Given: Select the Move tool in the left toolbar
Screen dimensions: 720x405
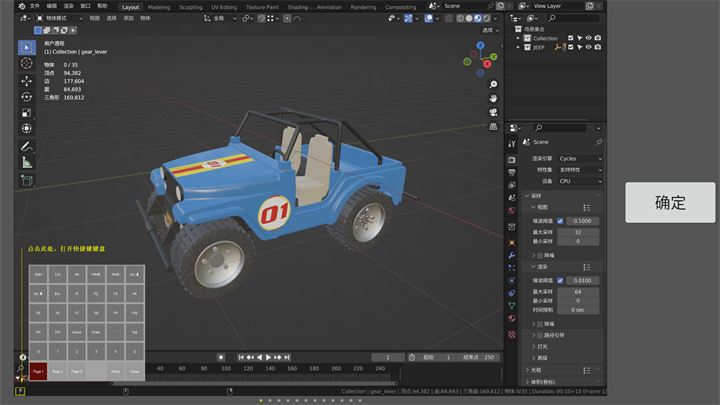Looking at the screenshot, I should (x=27, y=81).
